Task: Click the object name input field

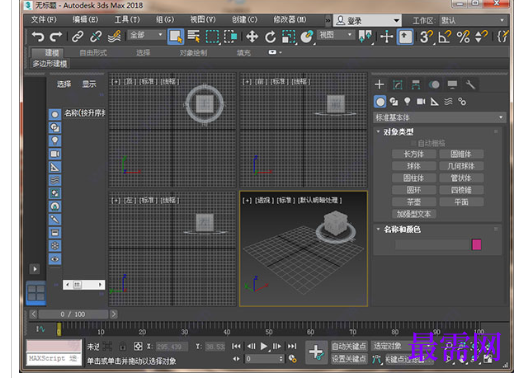Action: click(432, 245)
